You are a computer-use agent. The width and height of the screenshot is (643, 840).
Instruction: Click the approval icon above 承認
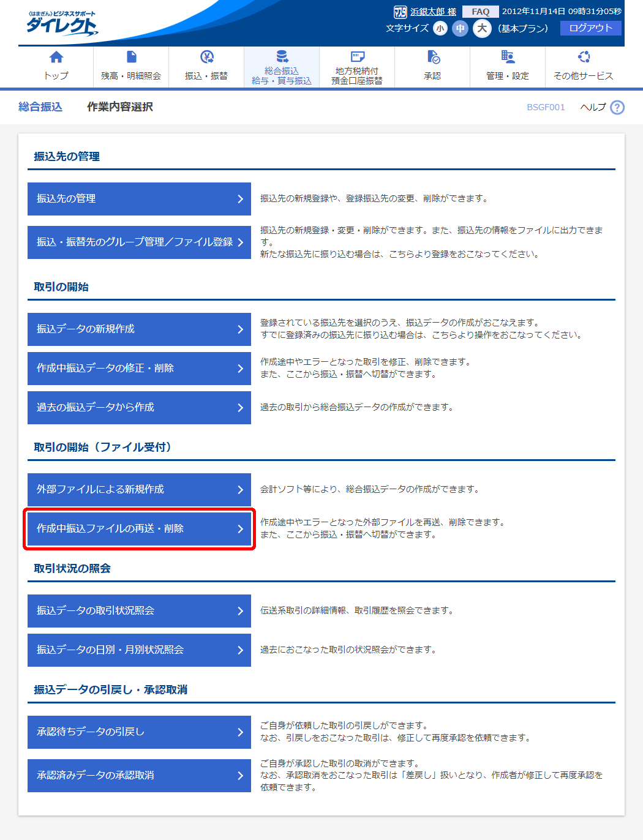(x=433, y=57)
